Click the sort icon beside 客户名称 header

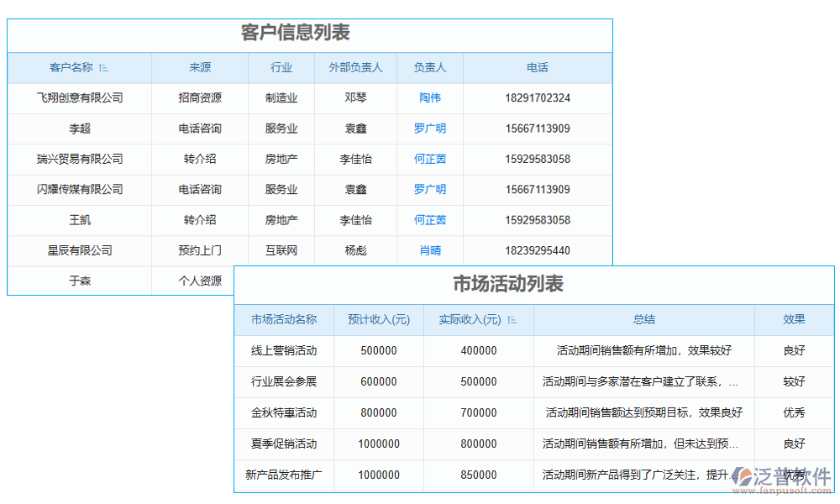click(x=104, y=68)
